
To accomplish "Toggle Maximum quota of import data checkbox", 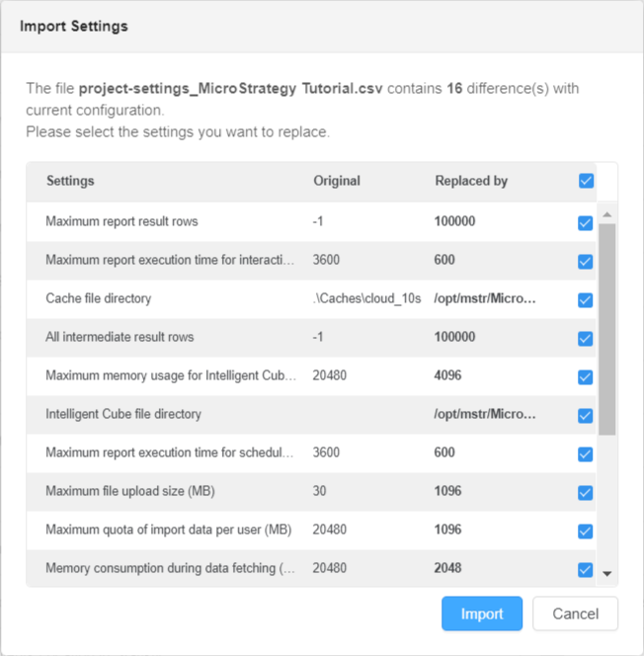I will [585, 531].
